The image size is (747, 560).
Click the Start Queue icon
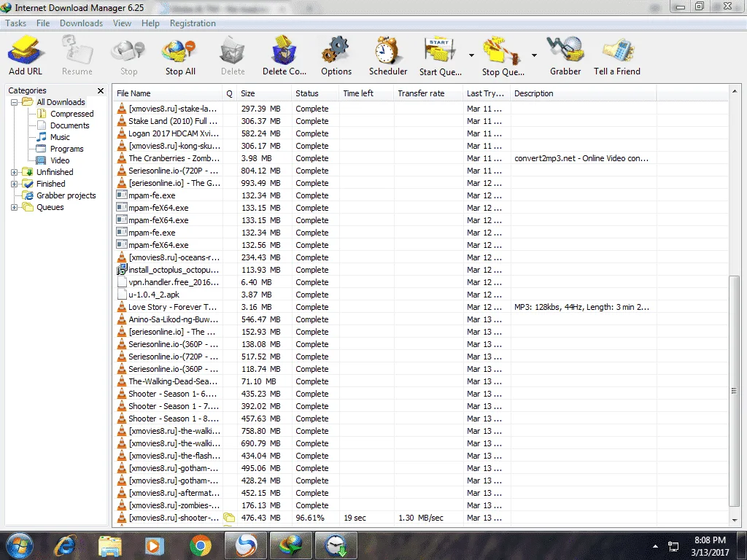pyautogui.click(x=440, y=55)
